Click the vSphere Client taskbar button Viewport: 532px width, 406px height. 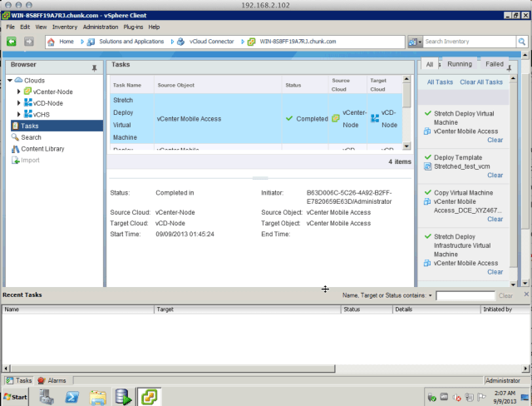coord(150,397)
